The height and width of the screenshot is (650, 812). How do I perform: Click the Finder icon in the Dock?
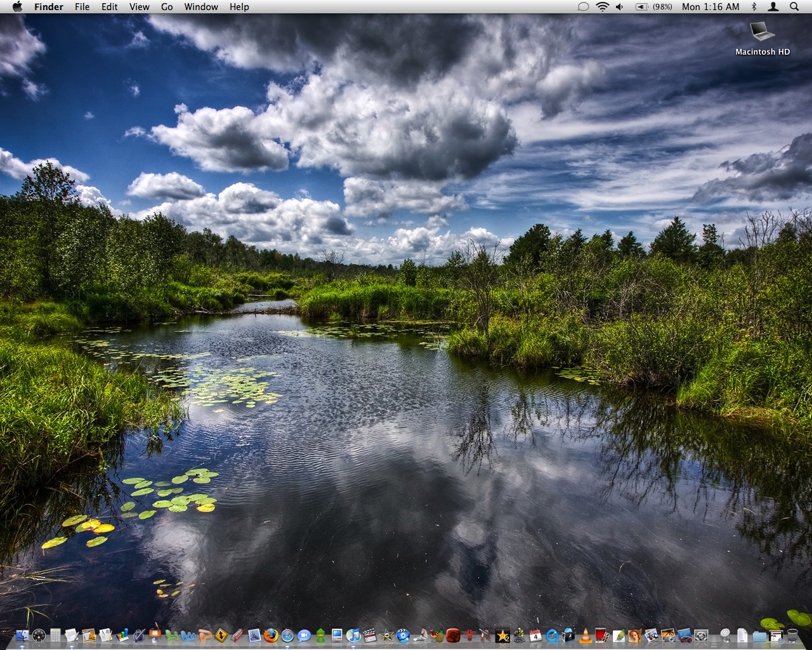point(22,635)
